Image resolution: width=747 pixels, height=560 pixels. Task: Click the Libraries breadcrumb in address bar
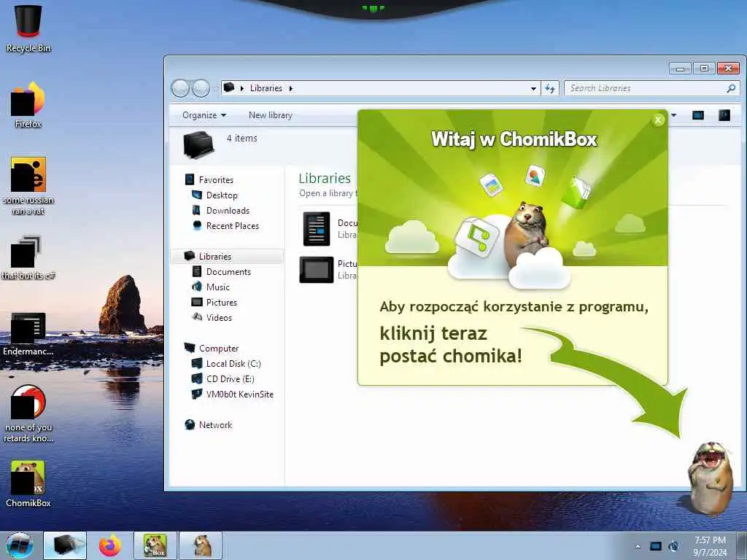pos(266,88)
